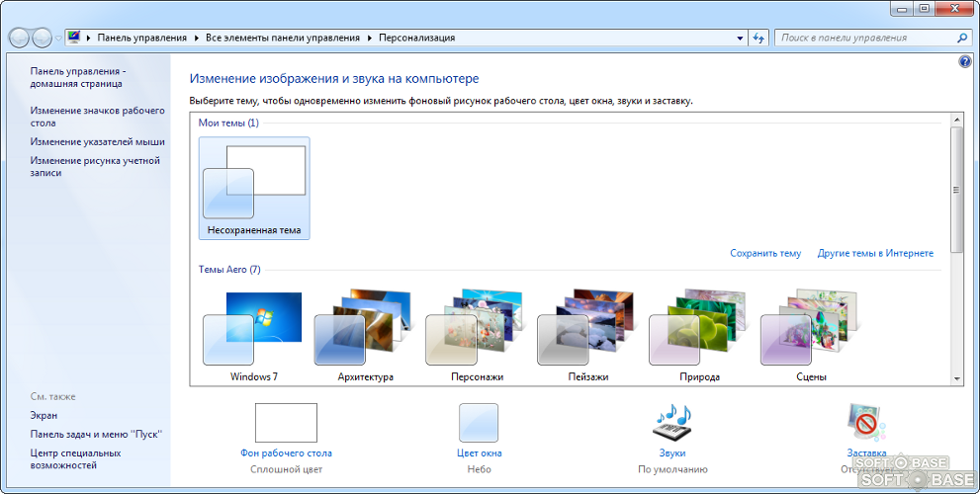Click 'Другие темы в Интернете' link

click(x=875, y=253)
